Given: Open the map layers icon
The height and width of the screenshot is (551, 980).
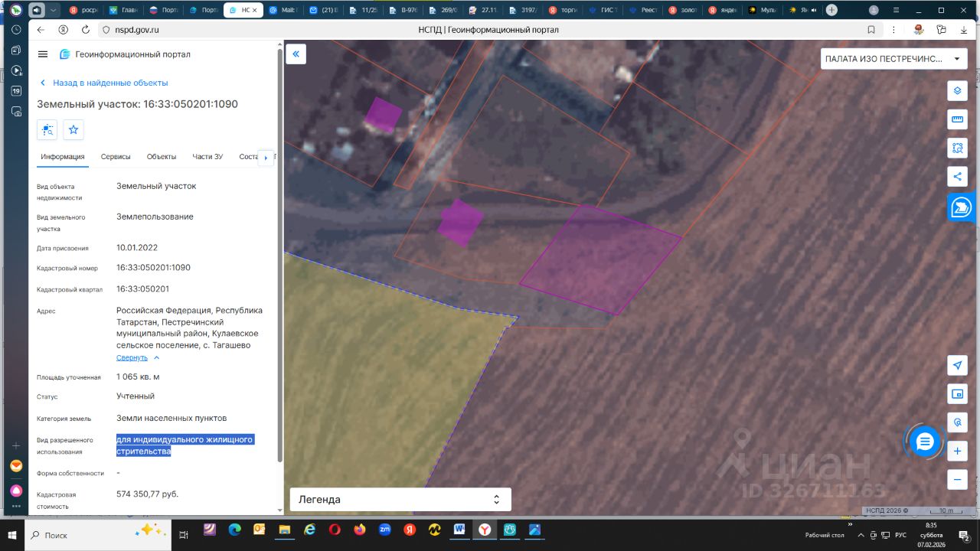Looking at the screenshot, I should [956, 91].
